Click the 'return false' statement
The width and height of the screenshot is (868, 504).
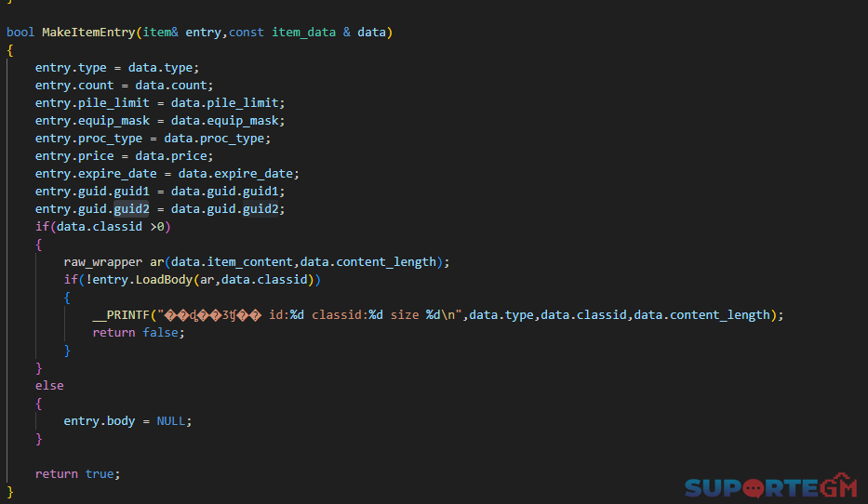(x=139, y=333)
